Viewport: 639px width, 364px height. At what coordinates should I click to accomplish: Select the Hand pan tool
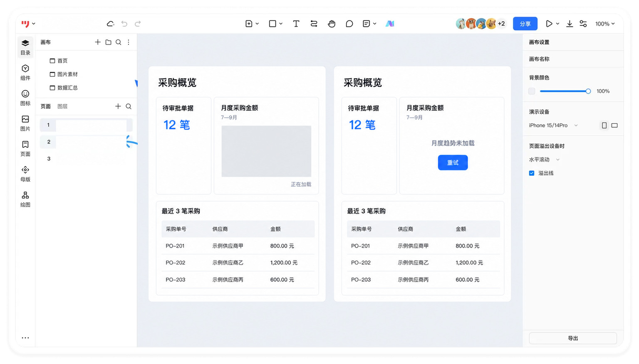click(332, 24)
